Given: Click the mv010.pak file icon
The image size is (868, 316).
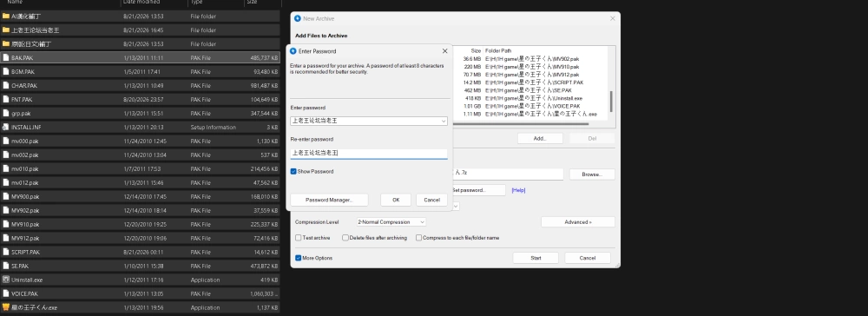Looking at the screenshot, I should click(x=6, y=168).
